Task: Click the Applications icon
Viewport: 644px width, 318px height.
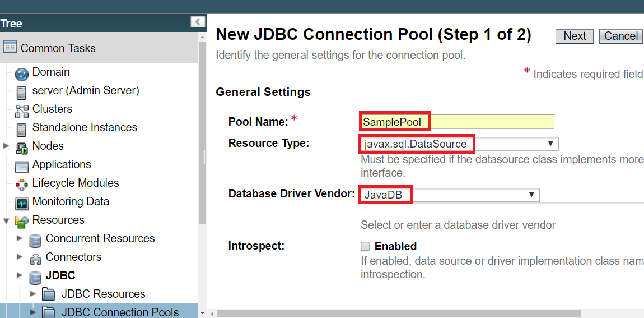Action: [21, 167]
